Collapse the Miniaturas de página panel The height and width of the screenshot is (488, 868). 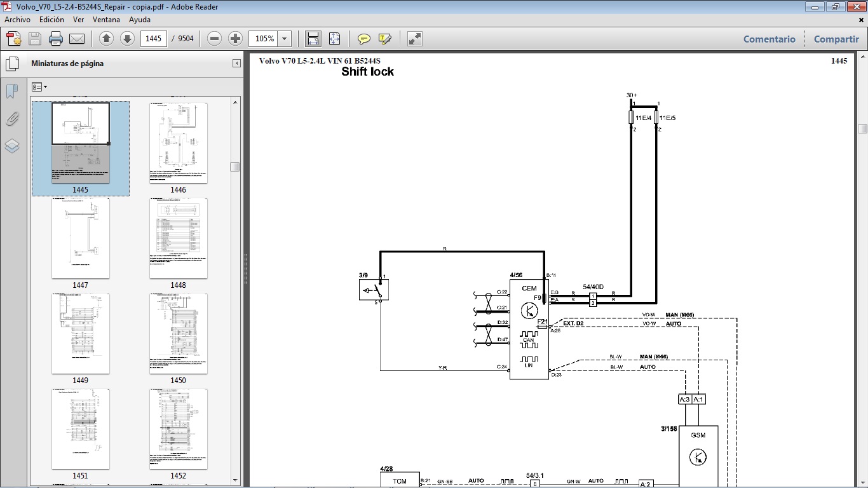coord(236,64)
